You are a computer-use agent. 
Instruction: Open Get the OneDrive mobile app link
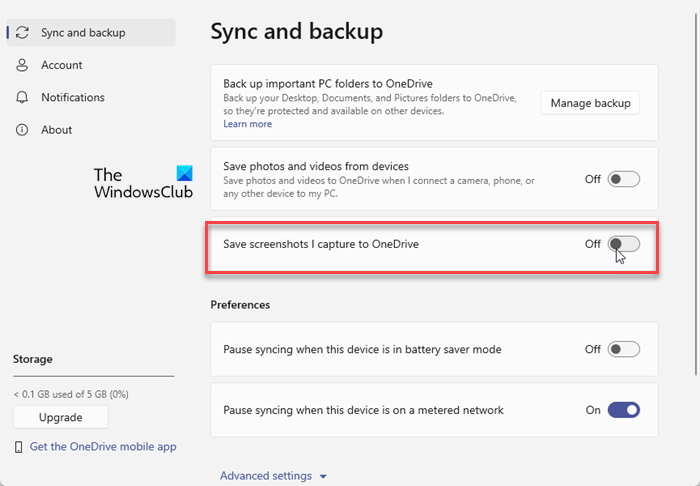pos(103,447)
